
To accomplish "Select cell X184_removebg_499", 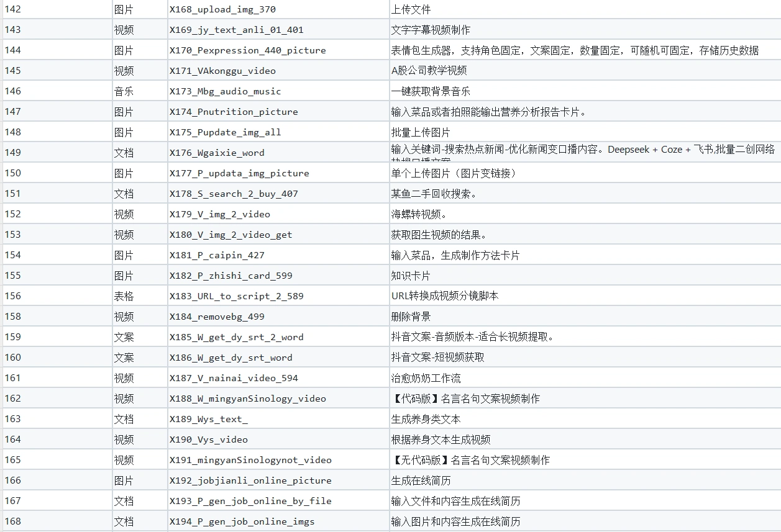I will click(x=217, y=317).
